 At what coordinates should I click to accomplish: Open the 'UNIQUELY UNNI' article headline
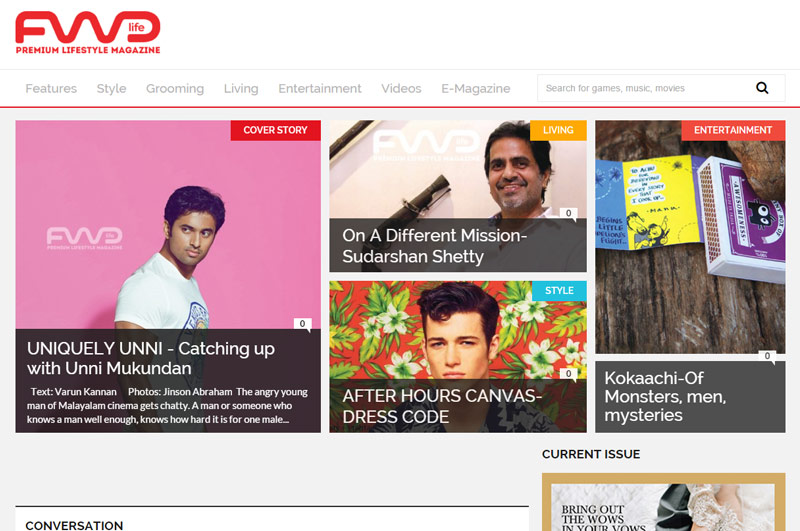pyautogui.click(x=151, y=358)
